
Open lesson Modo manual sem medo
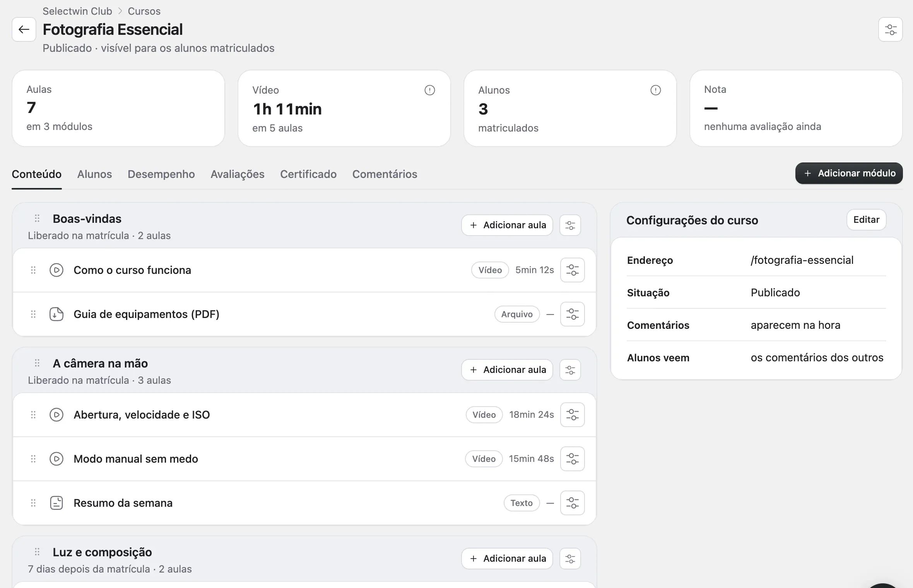(x=136, y=459)
